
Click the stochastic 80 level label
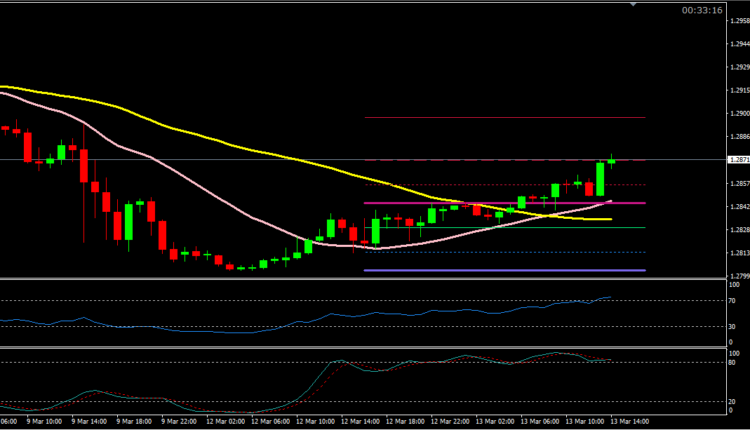click(732, 362)
